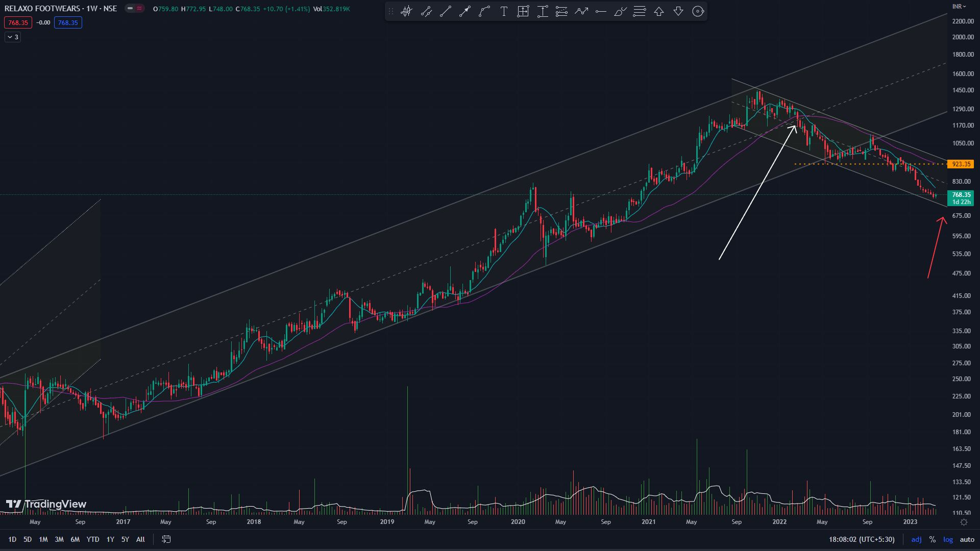This screenshot has height=551, width=980.
Task: Open timezone menu showing UTC+5:30
Action: pyautogui.click(x=862, y=539)
